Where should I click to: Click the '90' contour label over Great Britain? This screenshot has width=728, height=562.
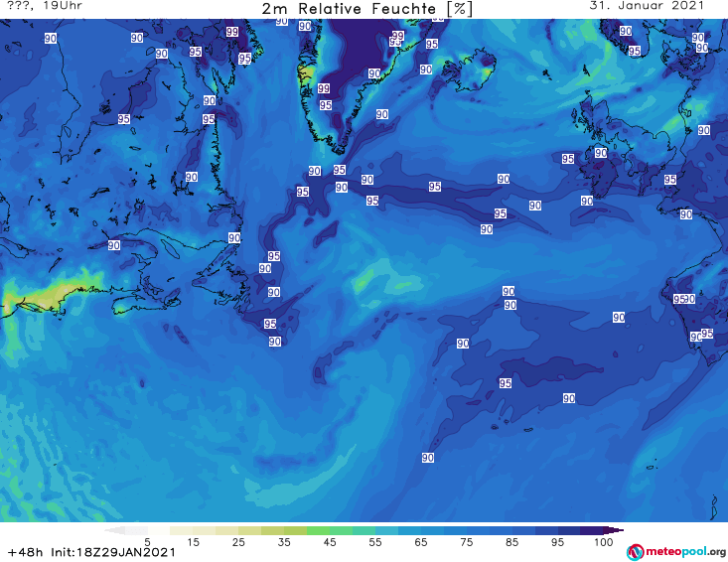click(601, 153)
